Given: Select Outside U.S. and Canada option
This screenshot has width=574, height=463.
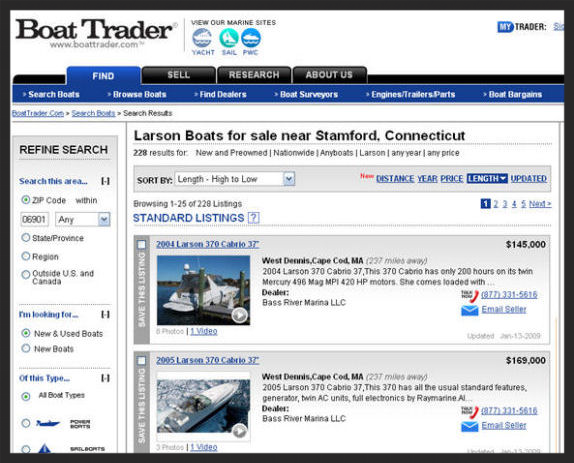Looking at the screenshot, I should (x=26, y=274).
